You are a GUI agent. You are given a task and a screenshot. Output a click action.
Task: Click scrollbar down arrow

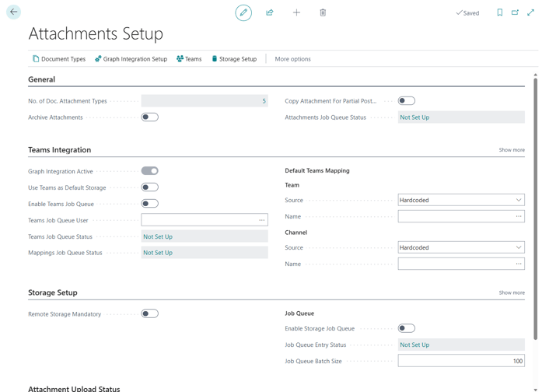536,390
